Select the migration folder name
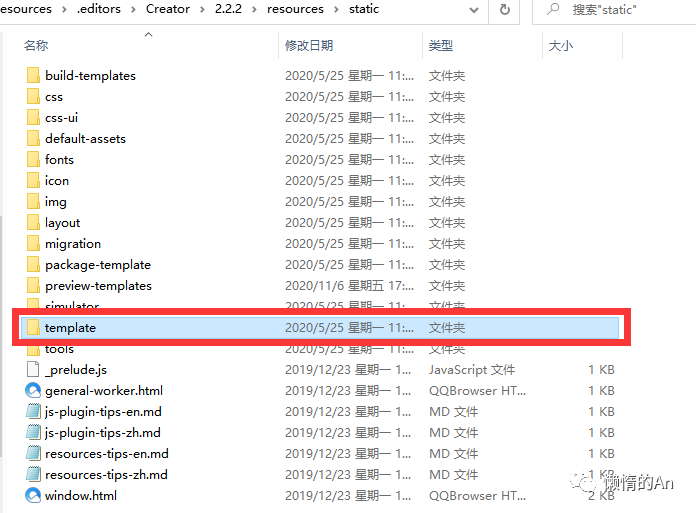Screen dimensions: 696x513 (73, 244)
